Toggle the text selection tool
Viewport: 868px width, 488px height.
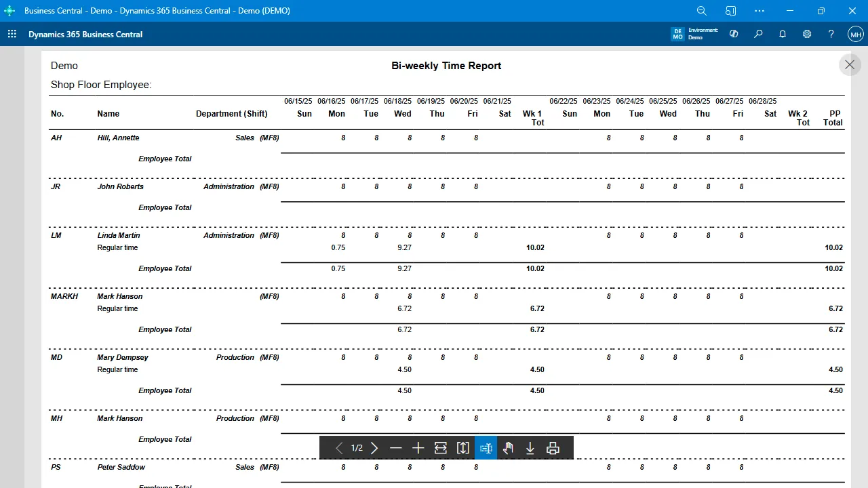coord(486,448)
